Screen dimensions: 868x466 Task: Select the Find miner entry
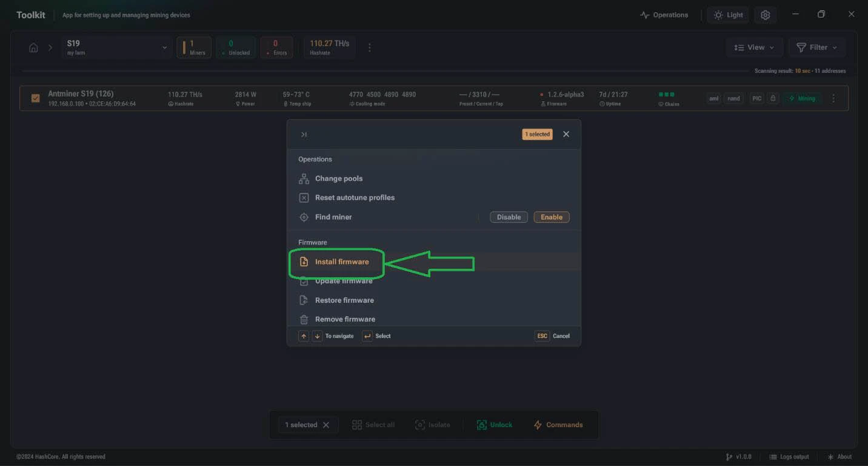point(333,217)
